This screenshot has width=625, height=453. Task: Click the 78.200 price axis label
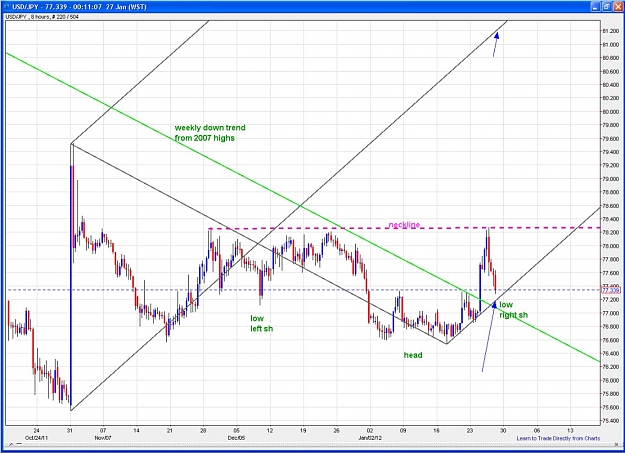point(611,232)
